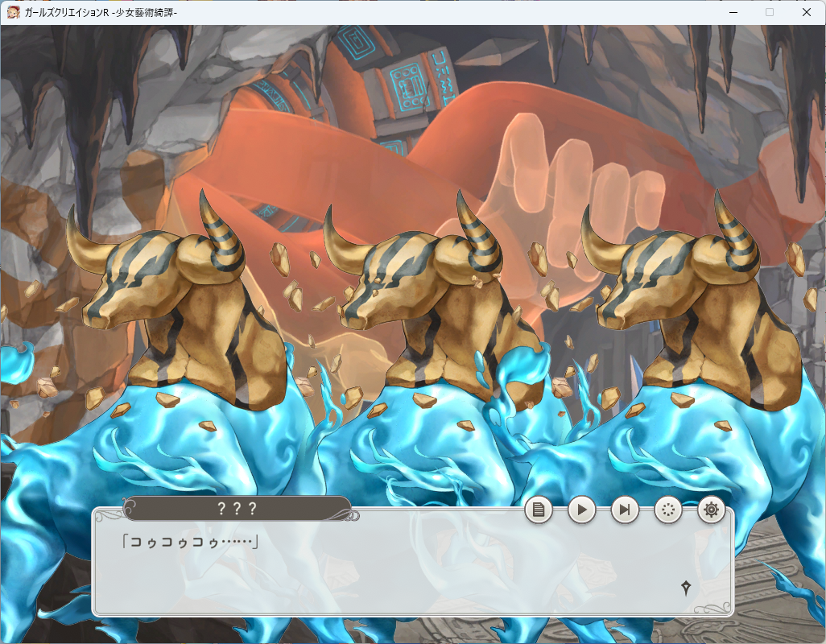Click the ??? speaker name plate
This screenshot has height=644, width=826.
point(237,509)
